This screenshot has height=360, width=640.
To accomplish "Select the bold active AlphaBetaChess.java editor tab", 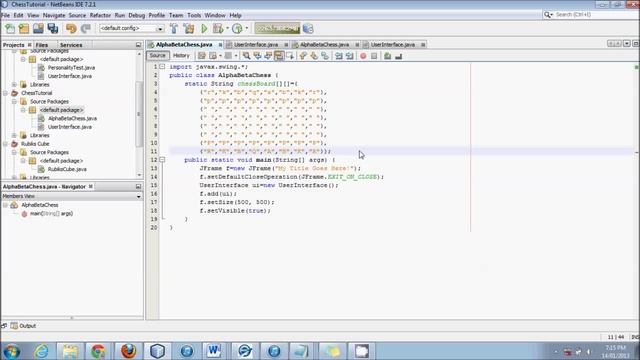I will [184, 44].
